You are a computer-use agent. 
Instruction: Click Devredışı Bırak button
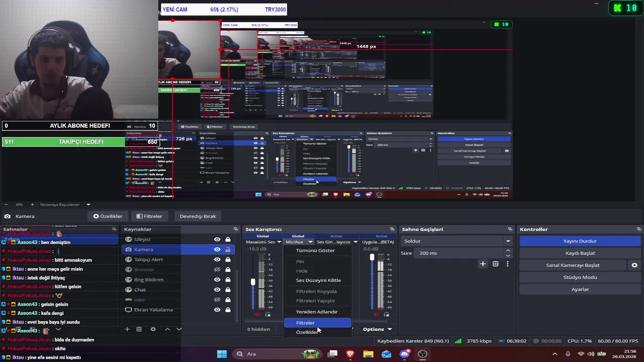198,216
